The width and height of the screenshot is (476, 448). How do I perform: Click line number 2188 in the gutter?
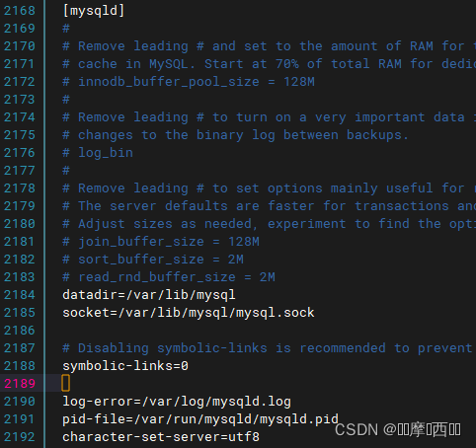click(x=20, y=366)
